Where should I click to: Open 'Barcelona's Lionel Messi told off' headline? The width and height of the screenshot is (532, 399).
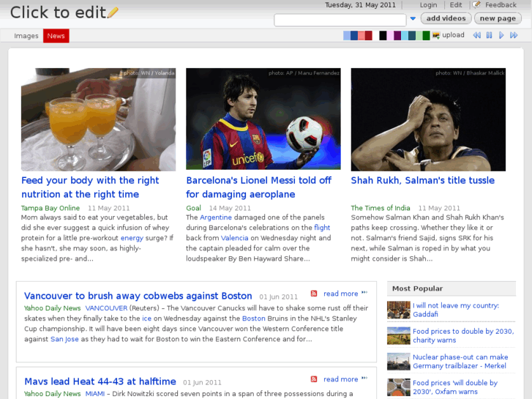258,187
